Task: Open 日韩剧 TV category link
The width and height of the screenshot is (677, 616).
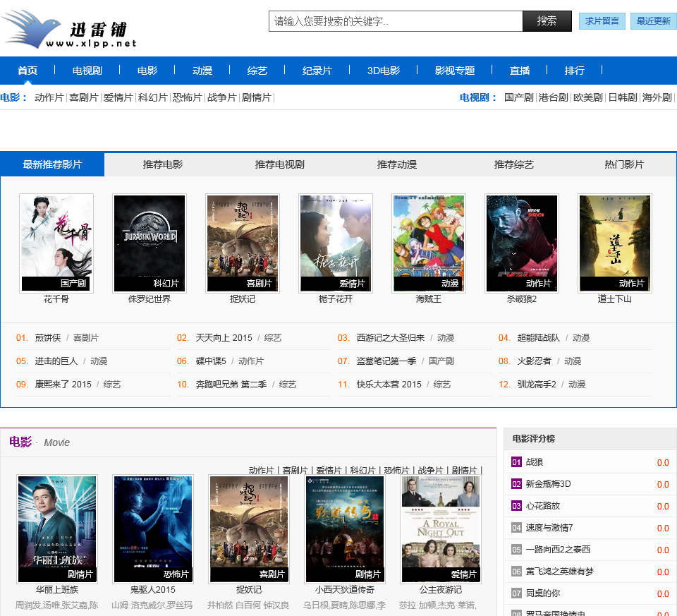Action: click(x=623, y=97)
